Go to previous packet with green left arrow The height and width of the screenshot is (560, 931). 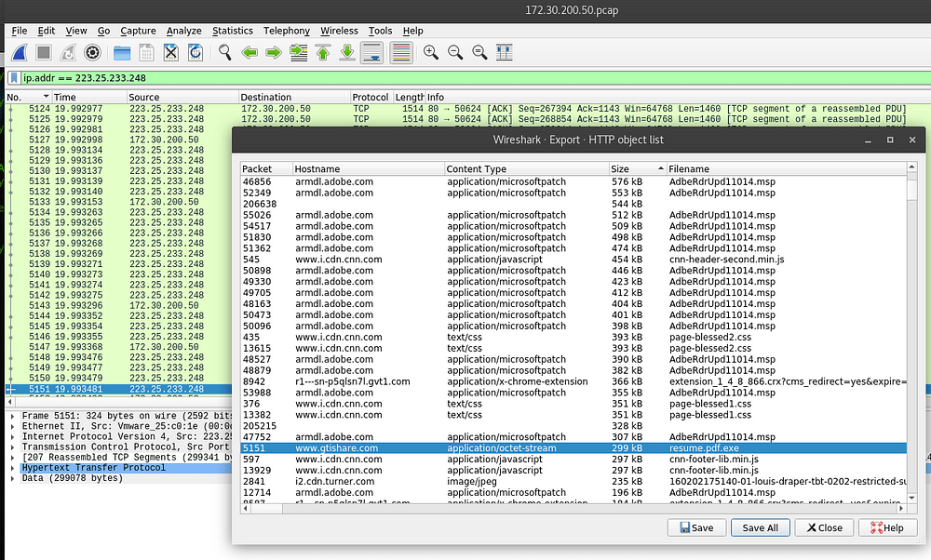(250, 52)
